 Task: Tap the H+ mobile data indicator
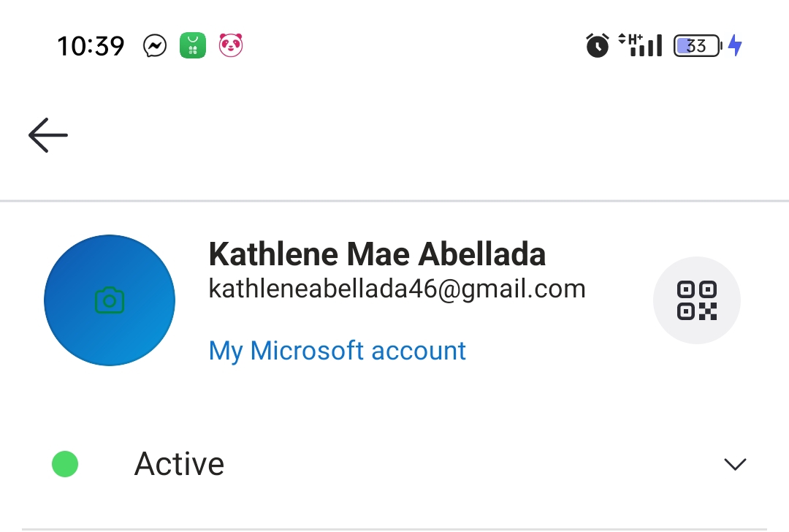(x=630, y=39)
